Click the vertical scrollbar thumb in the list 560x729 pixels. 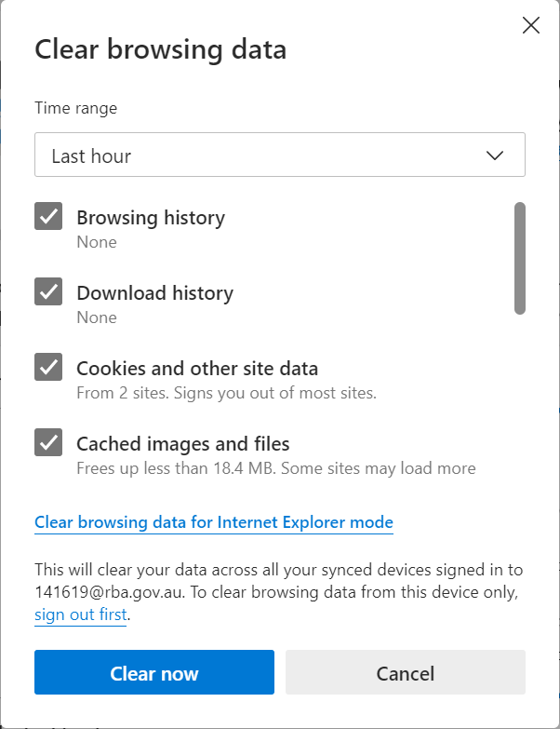(x=520, y=258)
